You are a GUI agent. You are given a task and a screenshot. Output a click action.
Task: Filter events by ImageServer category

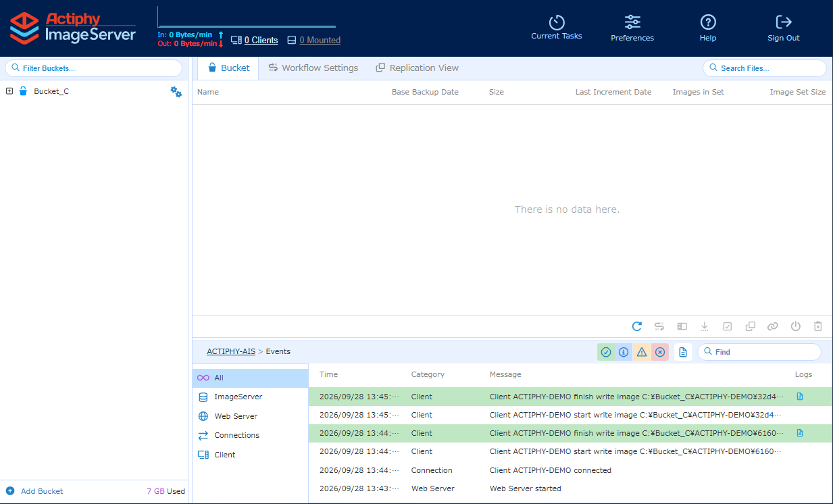(250, 397)
